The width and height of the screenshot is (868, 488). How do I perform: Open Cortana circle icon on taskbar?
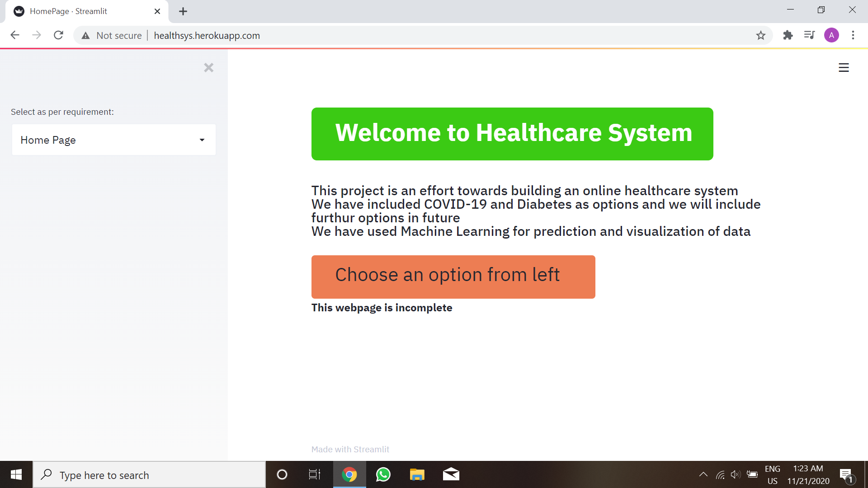282,474
